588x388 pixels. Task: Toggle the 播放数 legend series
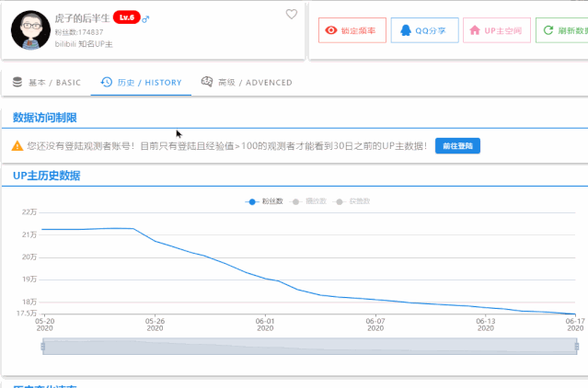click(307, 200)
